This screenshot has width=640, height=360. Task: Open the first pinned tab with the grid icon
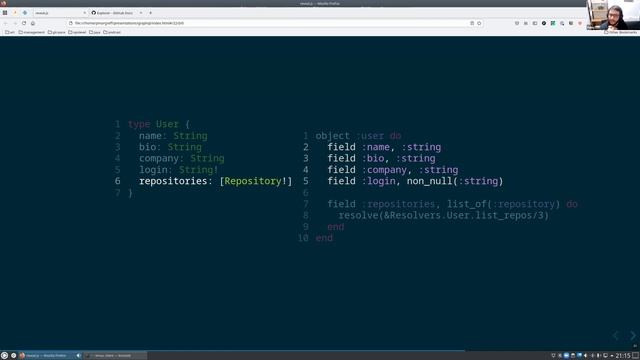[x=5, y=13]
